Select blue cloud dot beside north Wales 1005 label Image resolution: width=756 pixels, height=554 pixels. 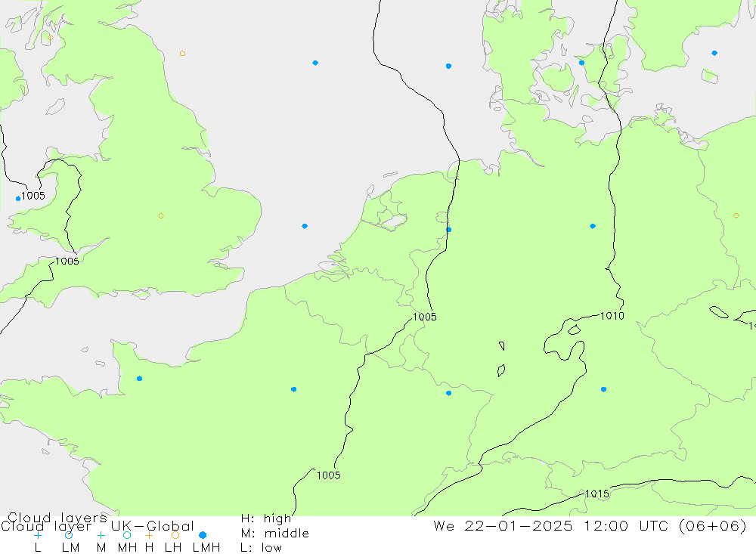pos(18,199)
